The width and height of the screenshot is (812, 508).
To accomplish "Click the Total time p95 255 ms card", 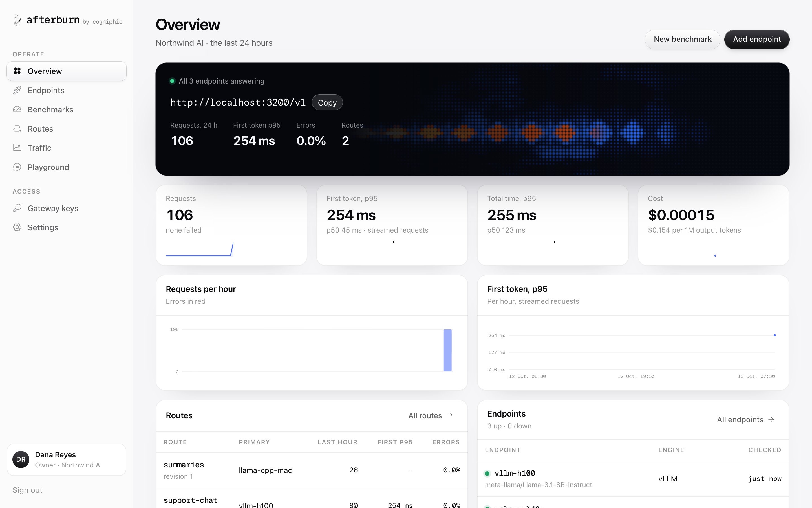I will coord(553,225).
